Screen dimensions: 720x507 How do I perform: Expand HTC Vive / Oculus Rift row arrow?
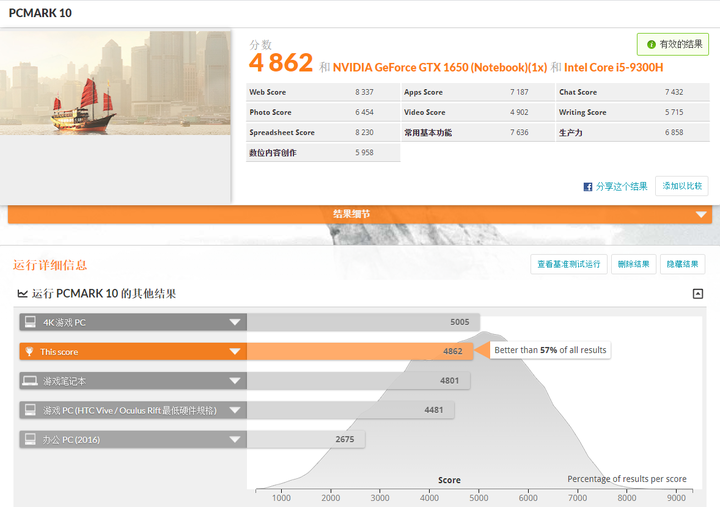pyautogui.click(x=235, y=410)
